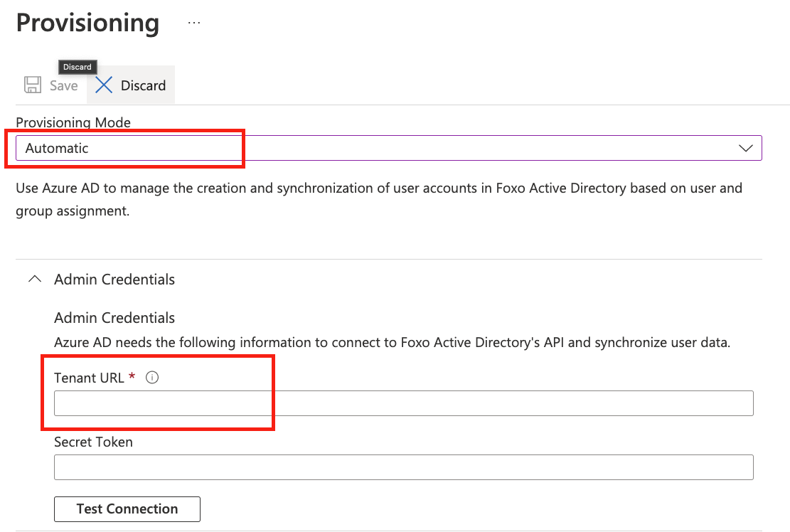Click inside the Tenant URL input field

pos(404,403)
